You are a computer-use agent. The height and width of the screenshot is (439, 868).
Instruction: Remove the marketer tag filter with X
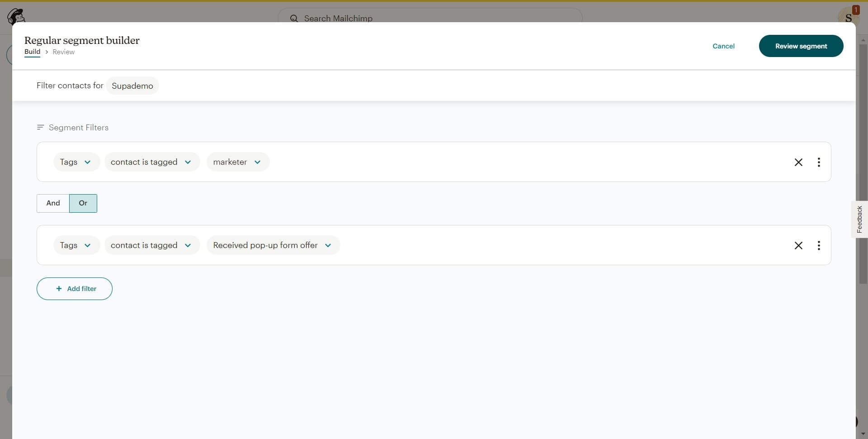pyautogui.click(x=798, y=162)
